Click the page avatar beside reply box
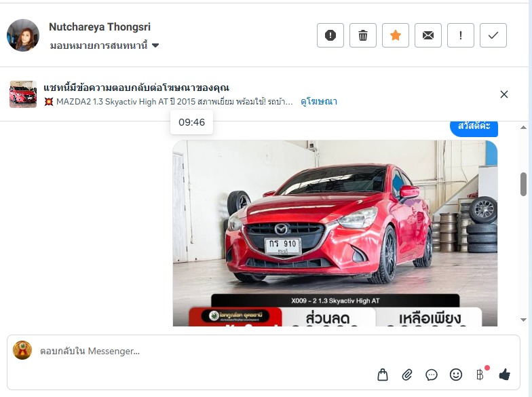This screenshot has width=532, height=397. pos(22,350)
